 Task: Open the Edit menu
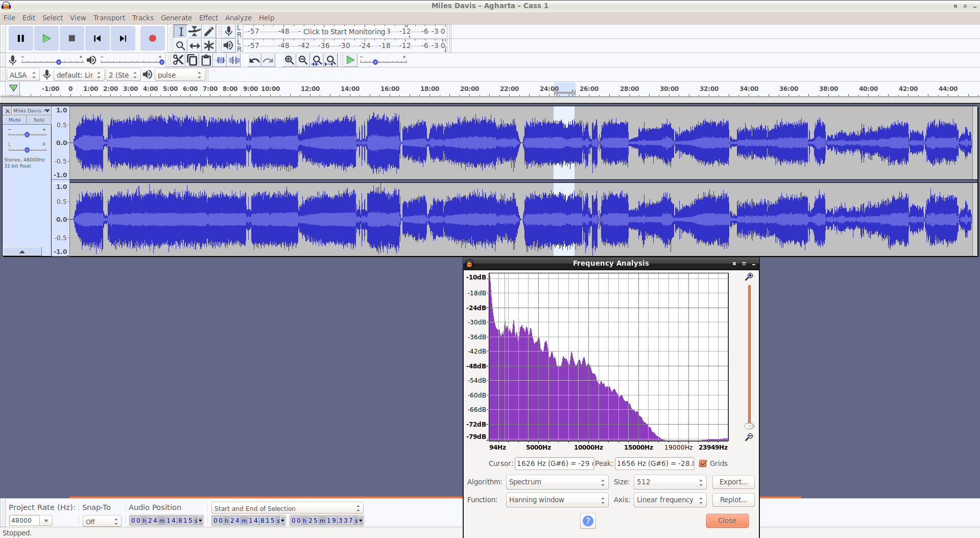pyautogui.click(x=29, y=18)
